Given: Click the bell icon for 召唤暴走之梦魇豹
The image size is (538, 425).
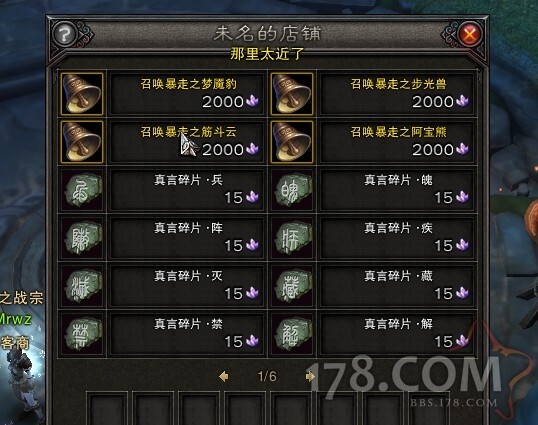Looking at the screenshot, I should pyautogui.click(x=82, y=94).
